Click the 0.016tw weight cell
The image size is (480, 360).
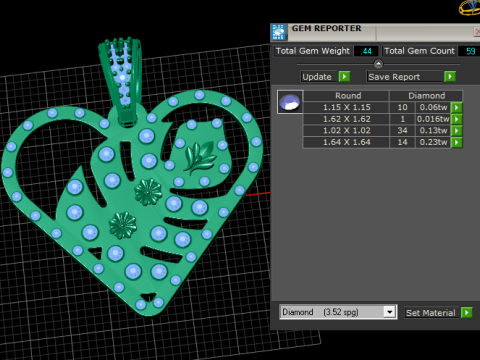tap(433, 119)
